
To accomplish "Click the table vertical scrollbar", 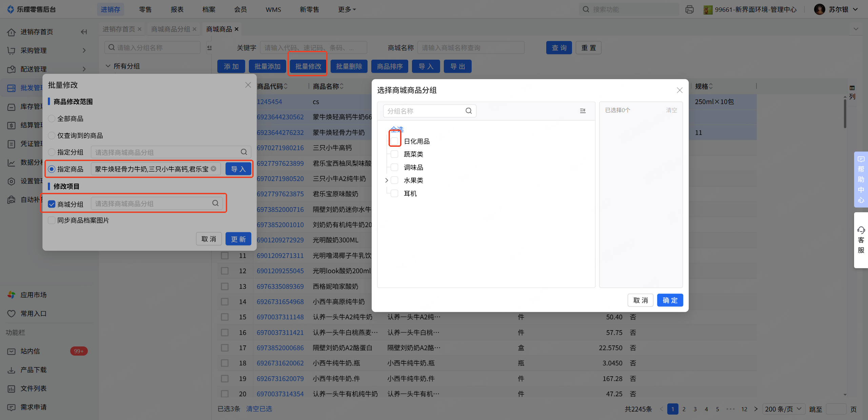I will pos(845,113).
